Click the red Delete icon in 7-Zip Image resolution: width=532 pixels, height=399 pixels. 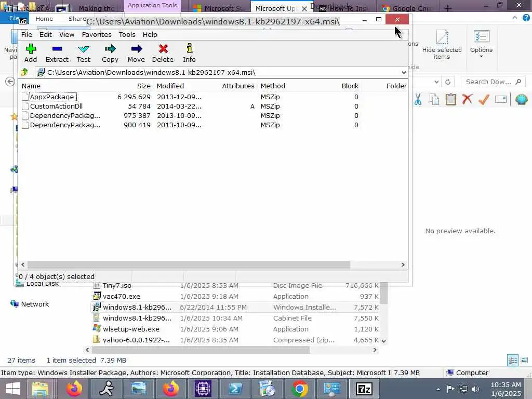[x=163, y=53]
